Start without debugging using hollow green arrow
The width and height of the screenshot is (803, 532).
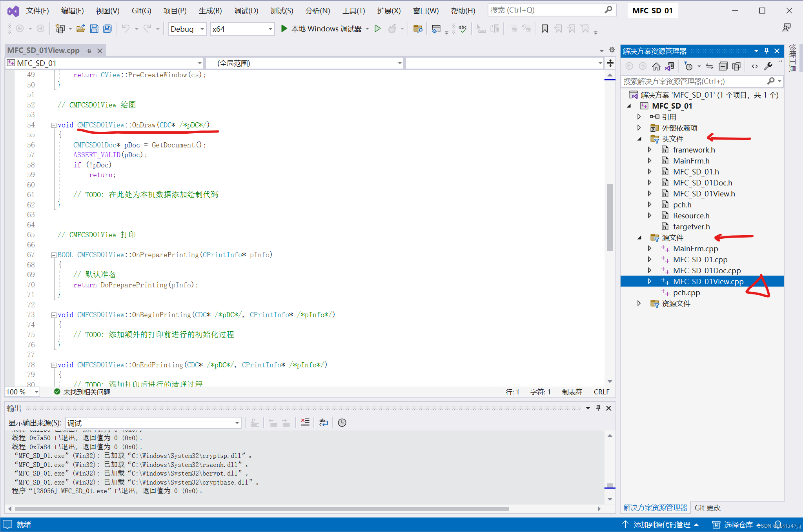click(377, 29)
